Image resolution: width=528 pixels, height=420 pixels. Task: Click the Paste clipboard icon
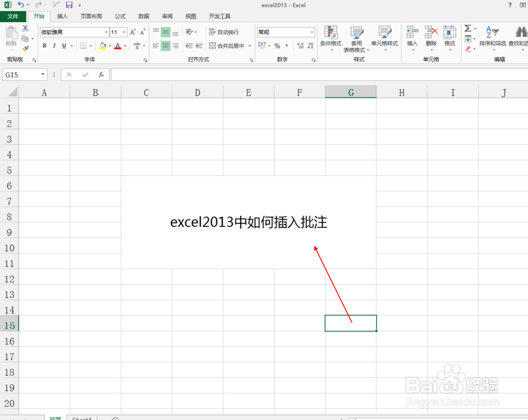(11, 33)
